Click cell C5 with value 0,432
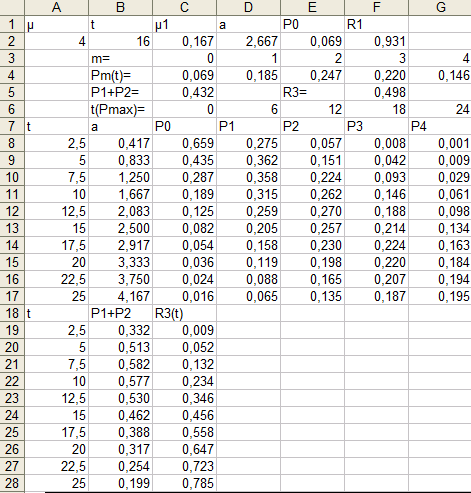 (x=184, y=92)
